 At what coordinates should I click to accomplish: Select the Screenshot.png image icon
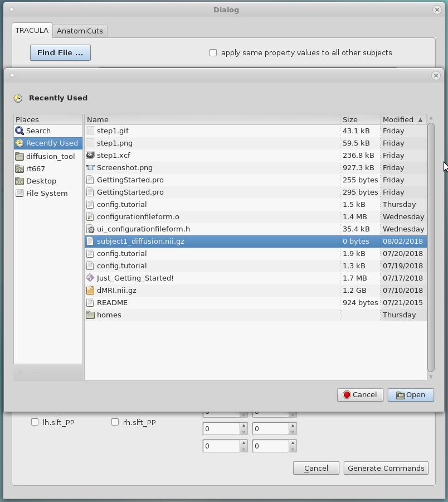click(90, 168)
